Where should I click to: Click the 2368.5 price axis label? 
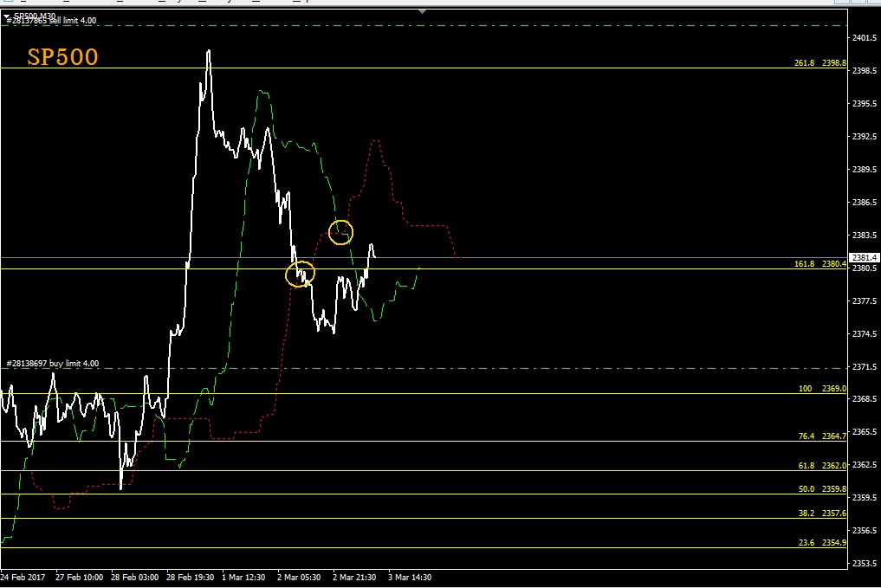click(x=865, y=398)
